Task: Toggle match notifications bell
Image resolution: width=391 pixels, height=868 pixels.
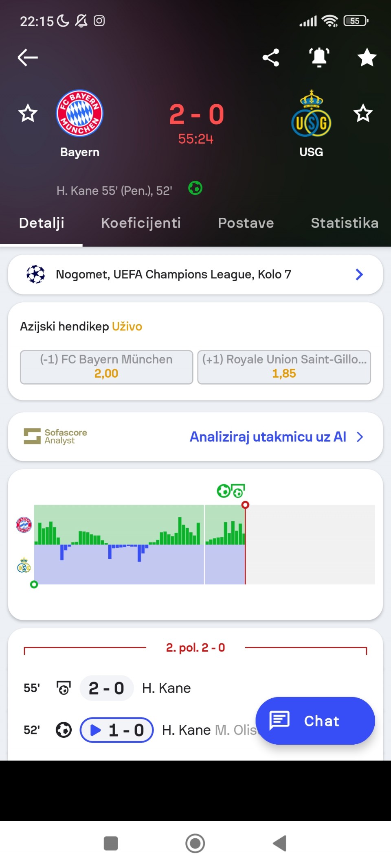Action: click(x=319, y=57)
